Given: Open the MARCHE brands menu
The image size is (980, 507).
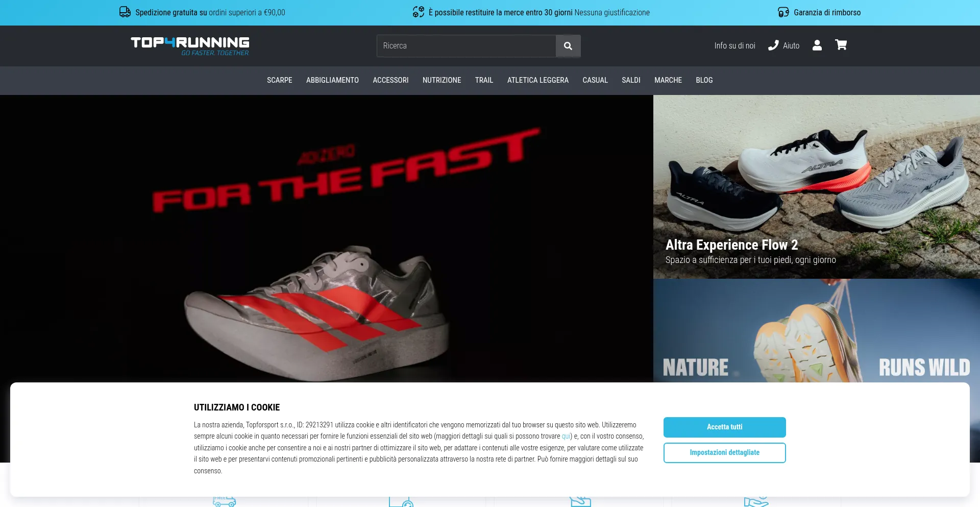Looking at the screenshot, I should click(668, 80).
